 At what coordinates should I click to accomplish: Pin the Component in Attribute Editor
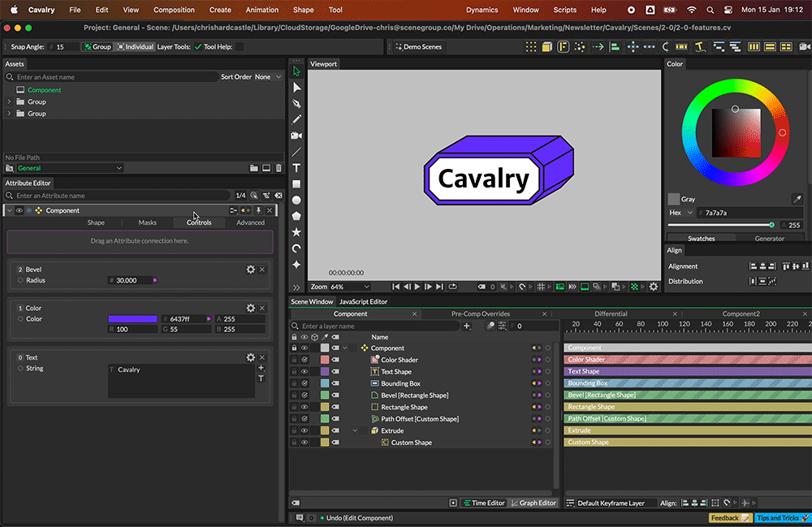pos(258,210)
